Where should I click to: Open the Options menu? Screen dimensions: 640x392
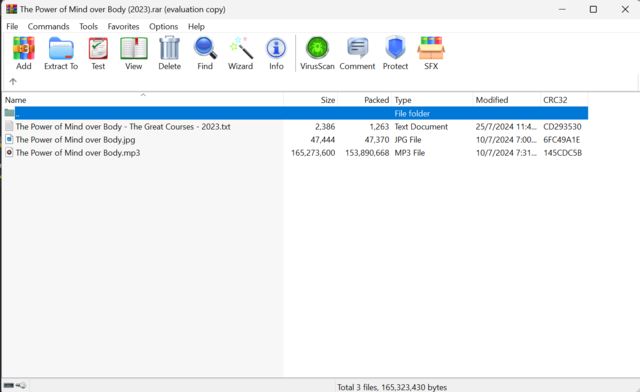click(163, 27)
